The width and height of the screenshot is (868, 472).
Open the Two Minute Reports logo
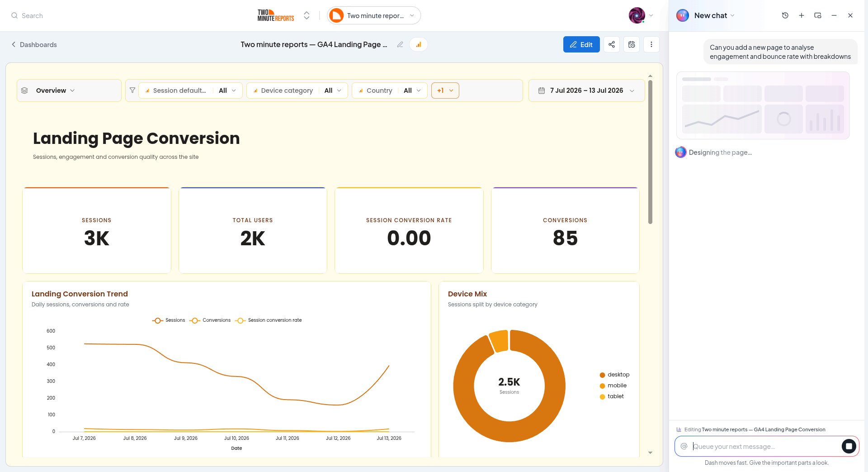(x=276, y=15)
